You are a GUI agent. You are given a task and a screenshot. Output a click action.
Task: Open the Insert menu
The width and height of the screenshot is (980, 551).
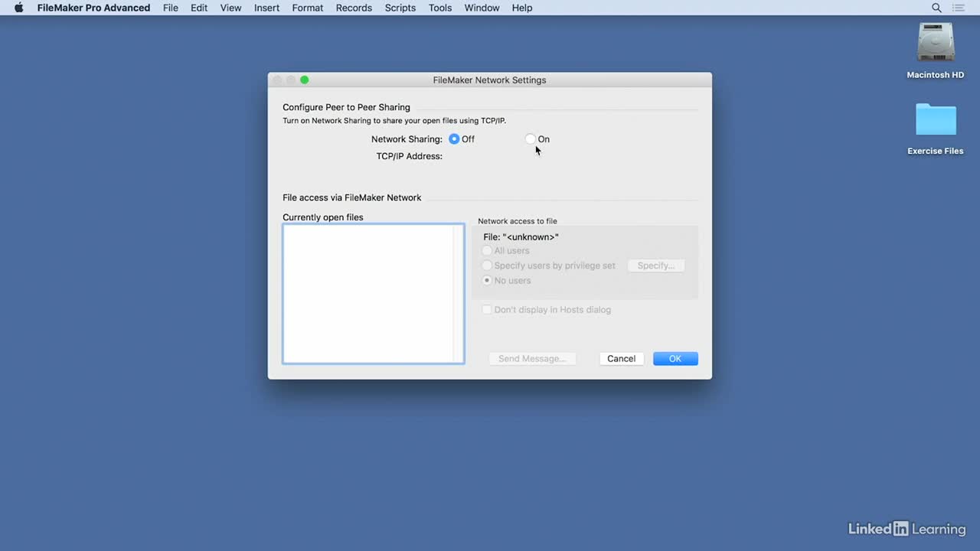click(266, 8)
